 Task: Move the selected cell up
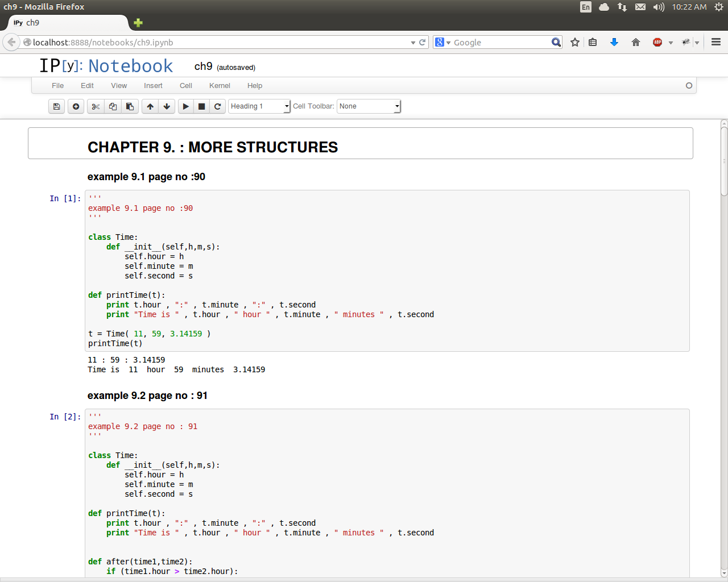pos(150,106)
